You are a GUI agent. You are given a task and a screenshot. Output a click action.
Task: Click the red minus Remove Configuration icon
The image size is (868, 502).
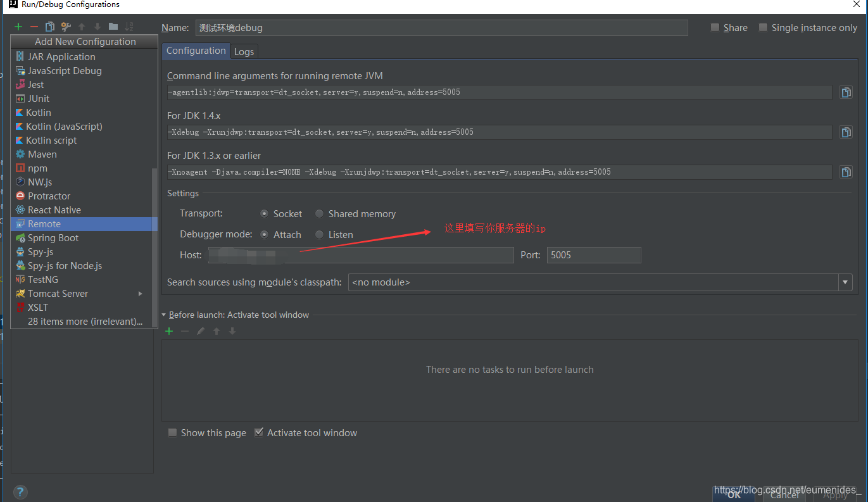[x=34, y=27]
